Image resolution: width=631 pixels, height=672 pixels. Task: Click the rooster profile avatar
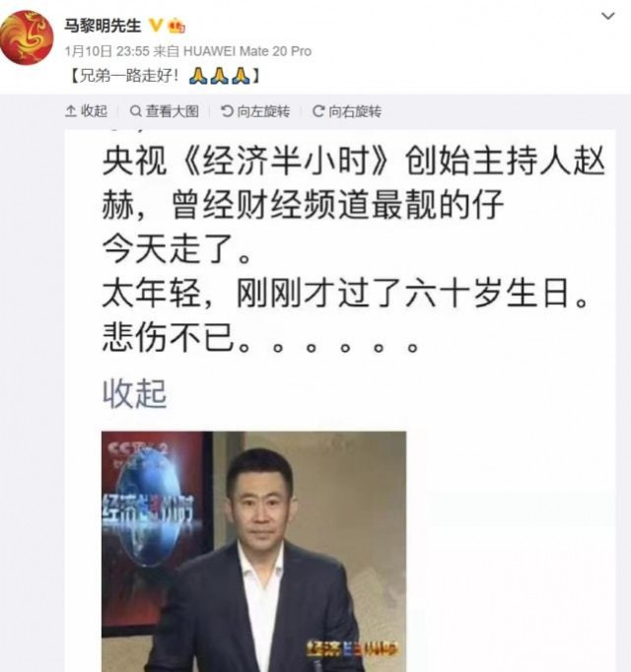(x=27, y=37)
